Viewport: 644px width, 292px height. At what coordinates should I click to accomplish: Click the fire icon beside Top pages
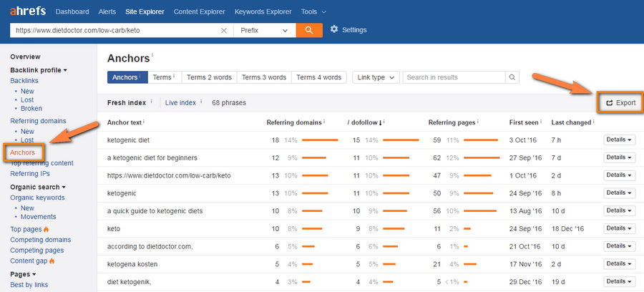(46, 229)
